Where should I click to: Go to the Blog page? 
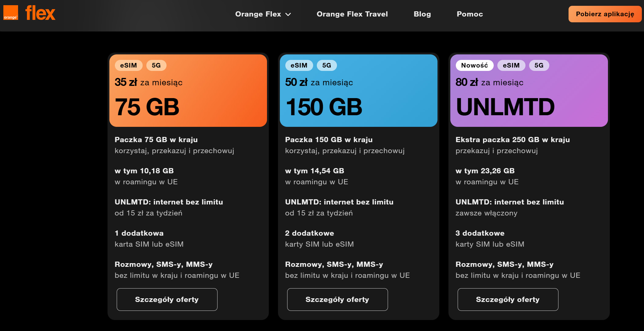[422, 14]
